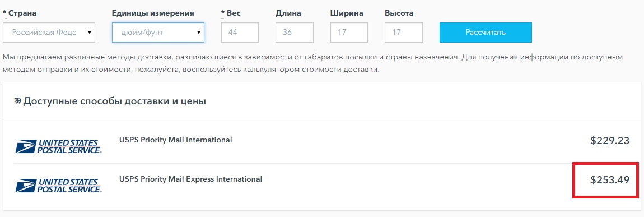The height and width of the screenshot is (217, 644).
Task: Focus the Вес weight field showing 44
Action: pos(240,33)
